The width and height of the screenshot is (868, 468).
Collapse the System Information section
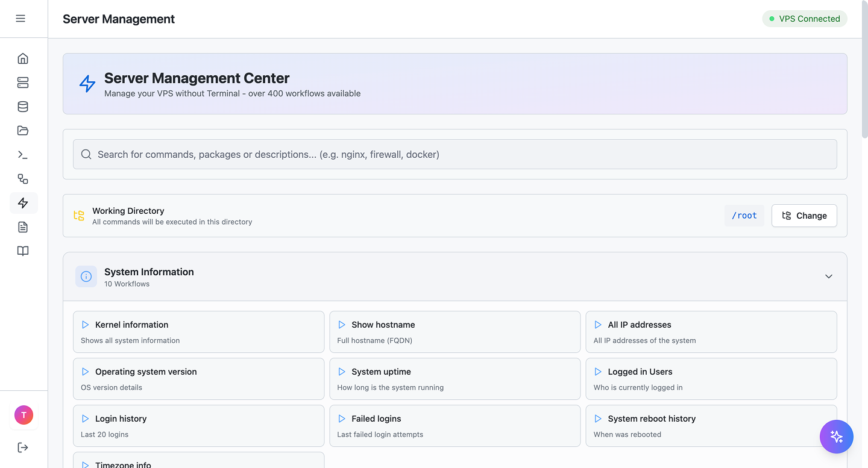(x=828, y=276)
